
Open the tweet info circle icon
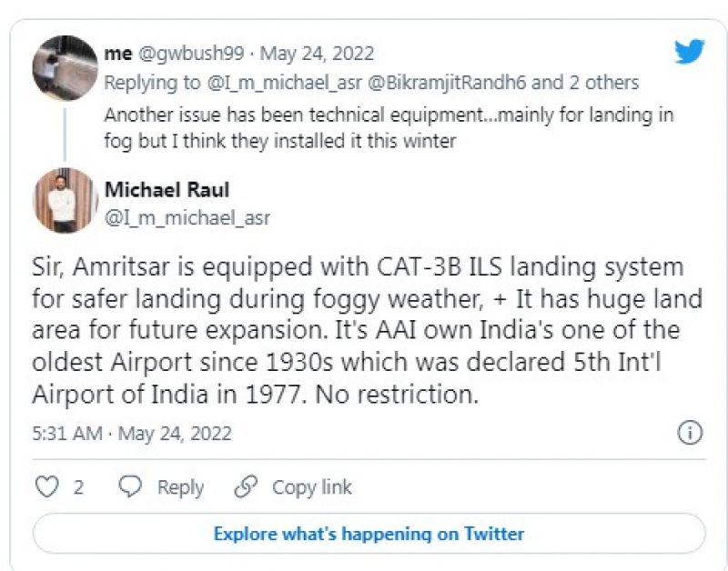tap(691, 434)
